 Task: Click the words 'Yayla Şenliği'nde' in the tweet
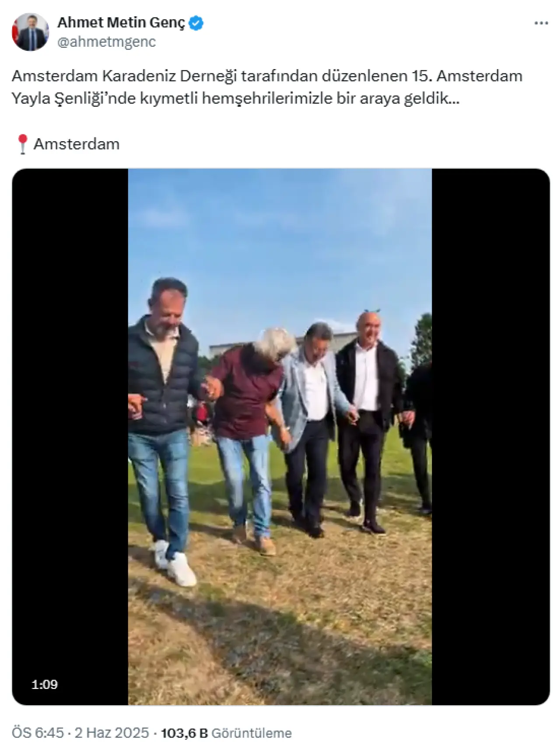click(73, 99)
